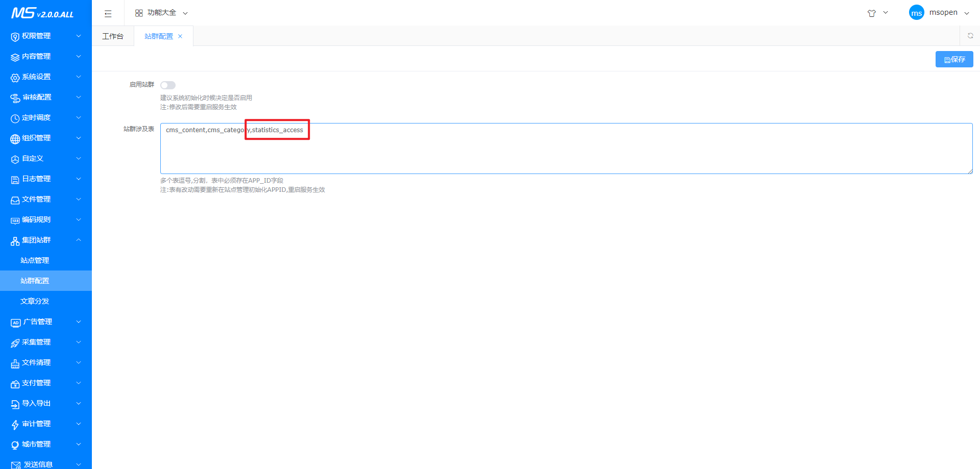Click the sidebar collapse hamburger icon
The width and height of the screenshot is (980, 469).
[108, 13]
